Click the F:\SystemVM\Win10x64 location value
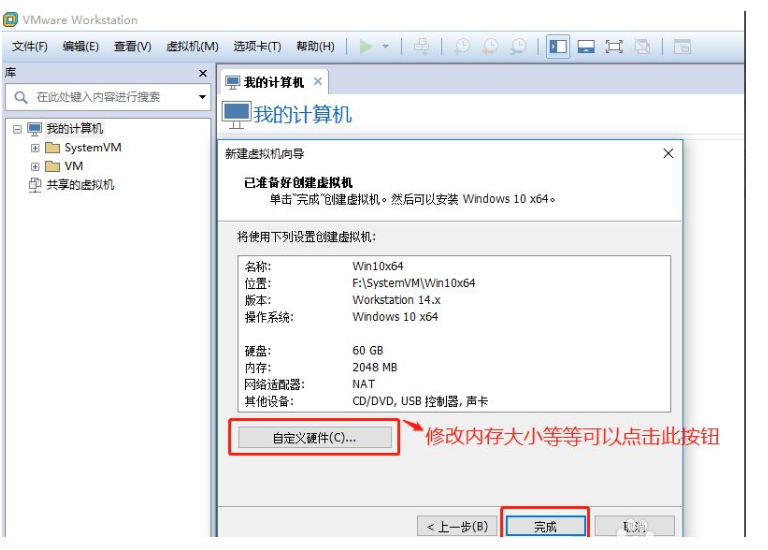Screen dimensions: 768x550 click(413, 283)
